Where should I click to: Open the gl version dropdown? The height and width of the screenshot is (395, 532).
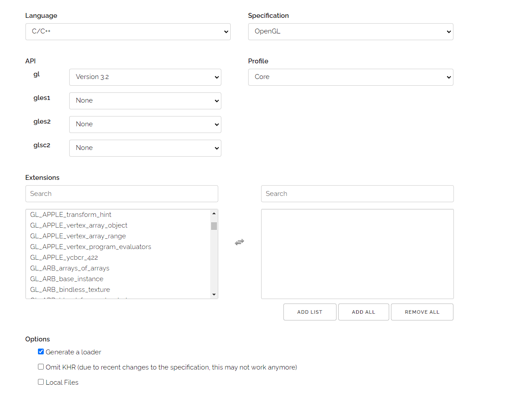click(145, 77)
